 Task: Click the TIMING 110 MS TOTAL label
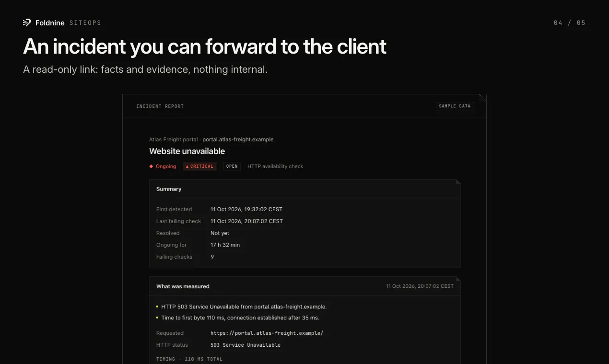pos(189,359)
